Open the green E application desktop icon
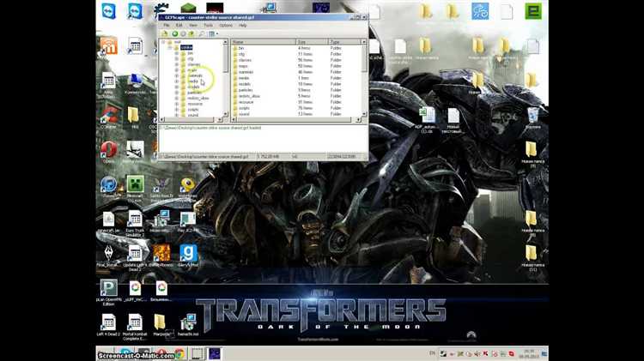This screenshot has width=644, height=361. point(533,11)
